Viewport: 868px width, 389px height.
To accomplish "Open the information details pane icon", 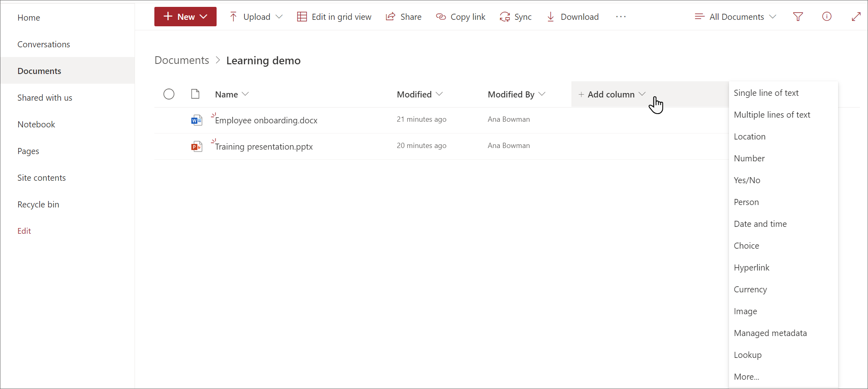I will coord(827,17).
